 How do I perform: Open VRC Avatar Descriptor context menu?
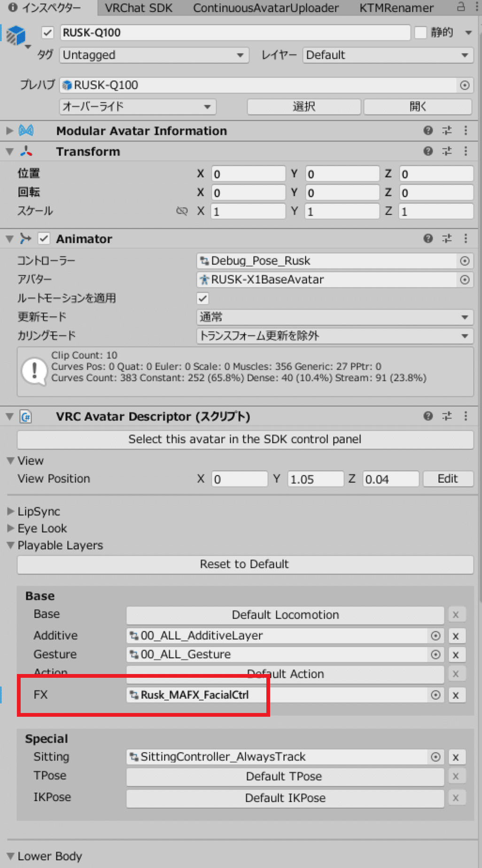(466, 416)
